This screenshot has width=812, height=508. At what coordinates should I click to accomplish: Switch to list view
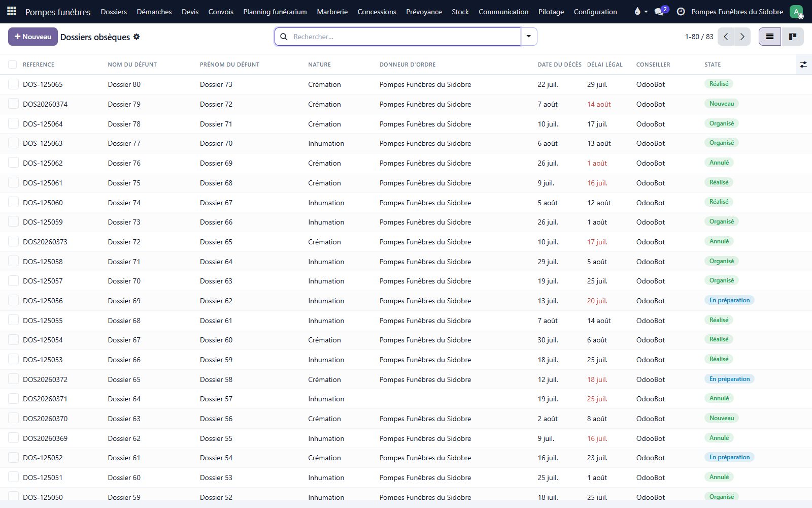pos(770,37)
